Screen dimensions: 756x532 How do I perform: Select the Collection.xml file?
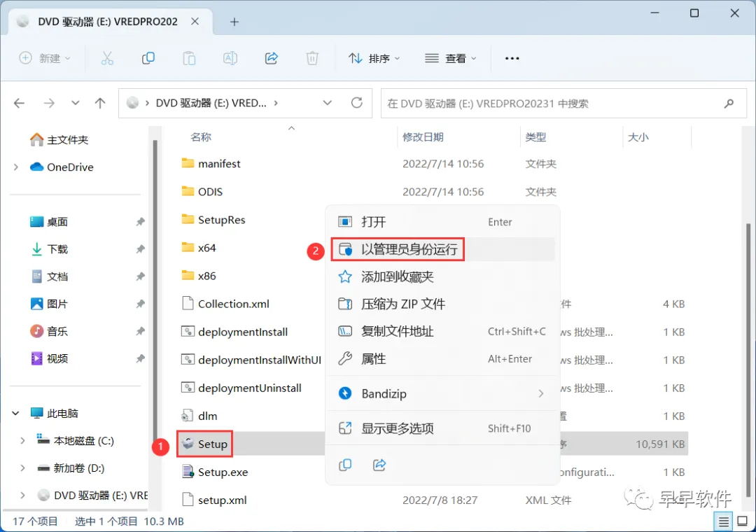point(225,304)
